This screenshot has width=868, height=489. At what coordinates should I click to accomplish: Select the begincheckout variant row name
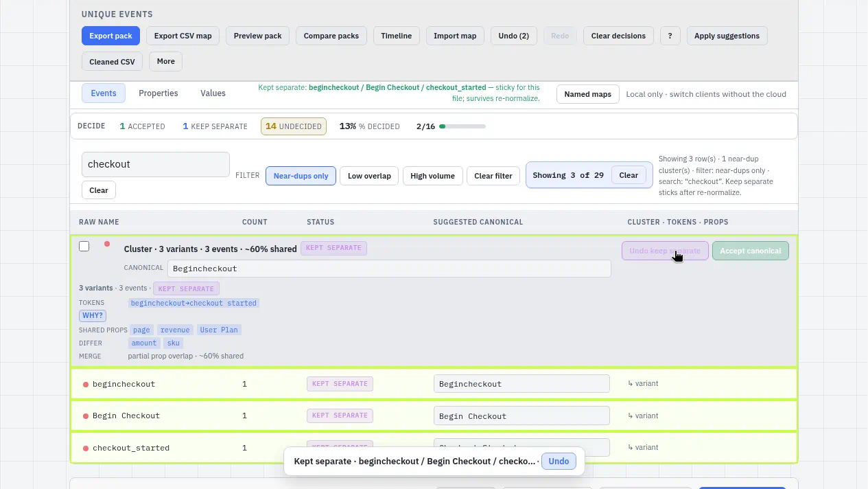point(124,384)
